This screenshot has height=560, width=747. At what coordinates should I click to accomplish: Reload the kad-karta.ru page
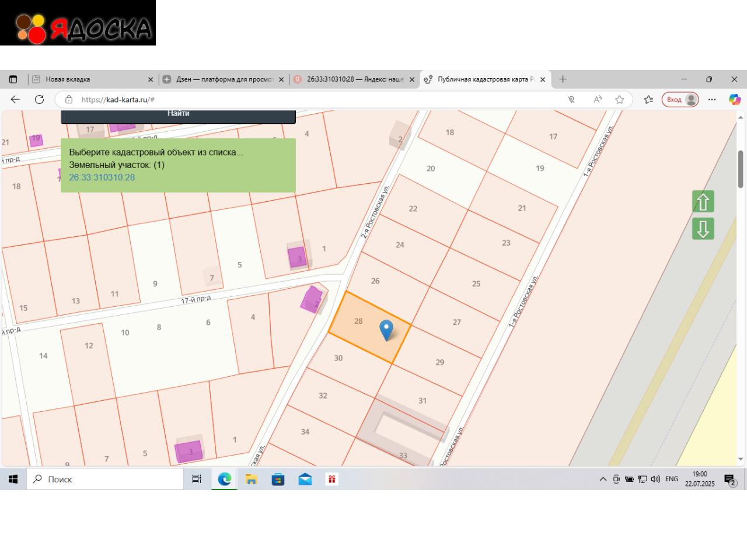(x=39, y=99)
